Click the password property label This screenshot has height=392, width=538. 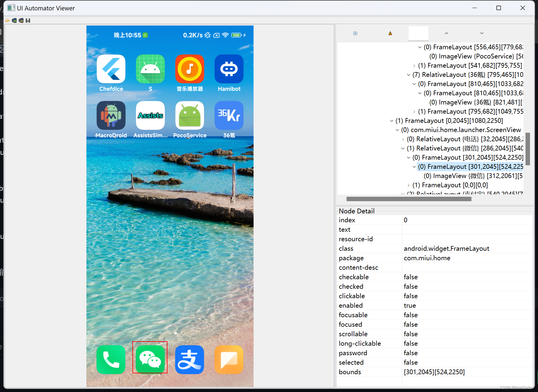tap(353, 353)
